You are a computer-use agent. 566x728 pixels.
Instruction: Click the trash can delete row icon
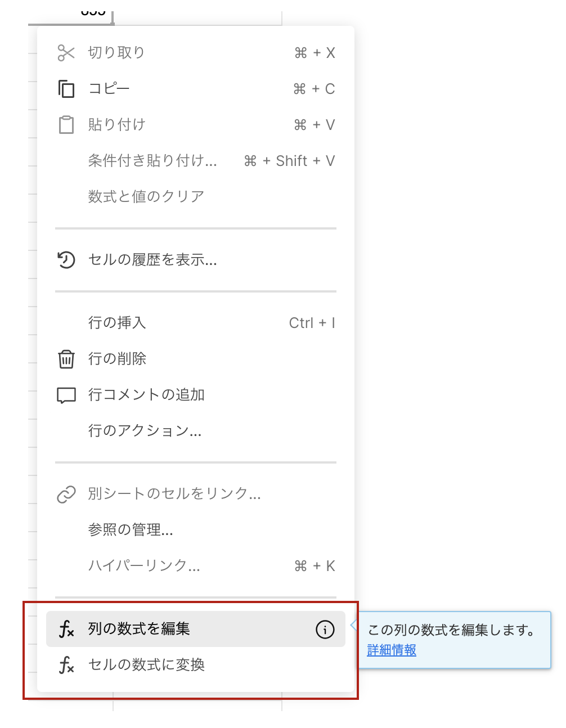pyautogui.click(x=66, y=359)
